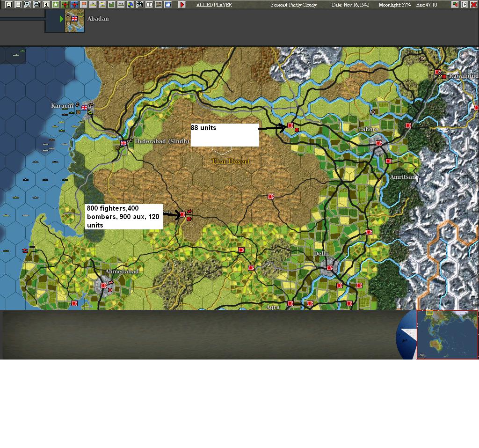Screen dimensions: 479x448
Task: Click the single yellow ship toolbar icon
Action: pos(93,5)
